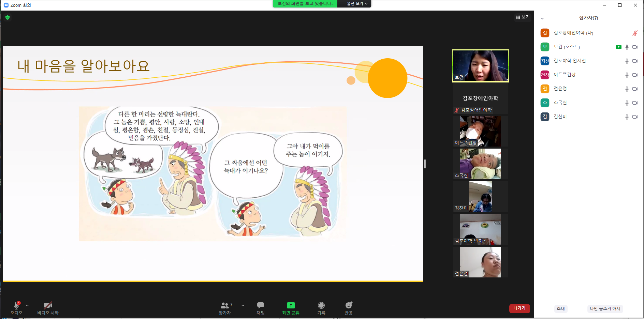This screenshot has height=319, width=644.
Task: Click the camera icon in the 이ㄷㅉ건창 row
Action: click(635, 75)
